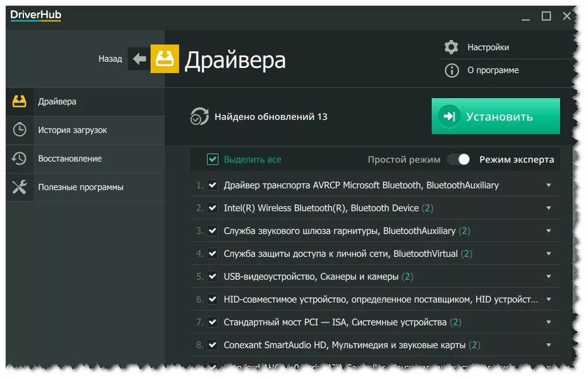This screenshot has height=379, width=588.
Task: Expand Драйвер транспорта AVRCP row arrow
Action: [x=549, y=185]
